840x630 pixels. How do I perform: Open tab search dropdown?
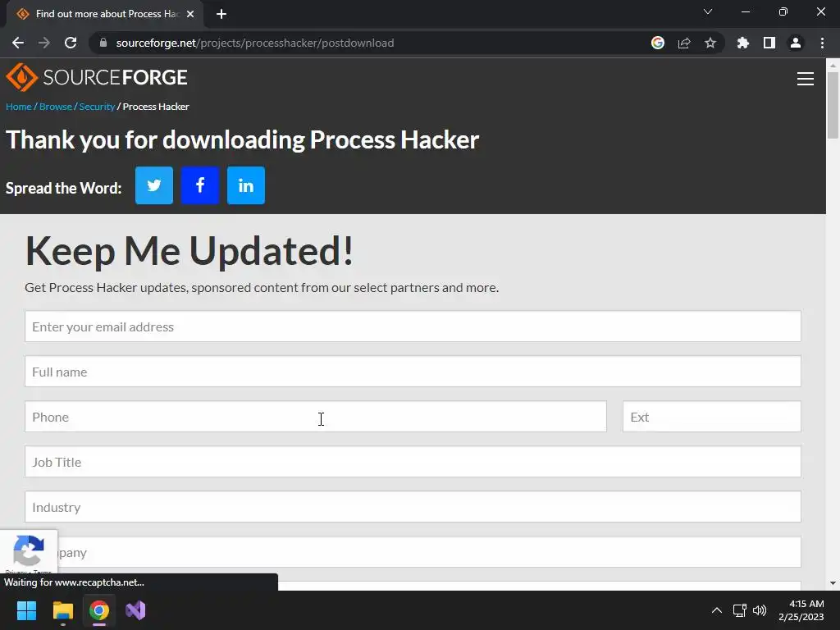[x=708, y=11]
